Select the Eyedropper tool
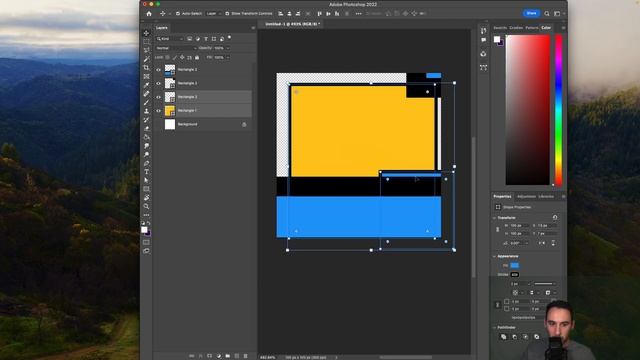This screenshot has width=640, height=360. tap(147, 85)
